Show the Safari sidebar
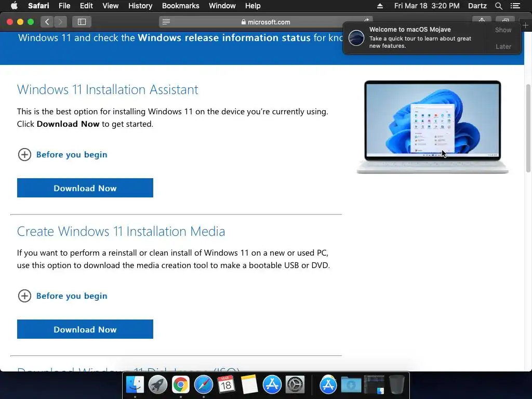The height and width of the screenshot is (399, 532). tap(82, 22)
